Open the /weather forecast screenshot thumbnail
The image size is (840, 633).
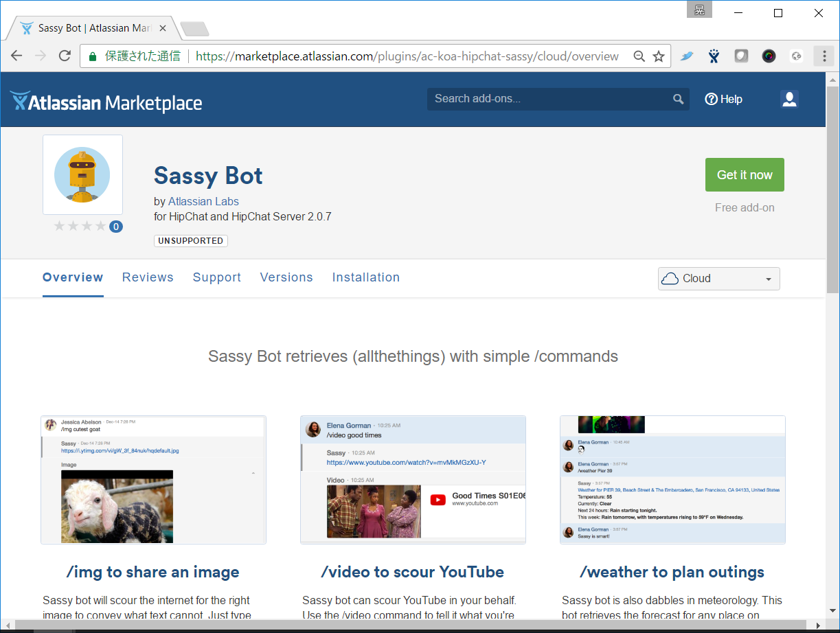pos(673,480)
